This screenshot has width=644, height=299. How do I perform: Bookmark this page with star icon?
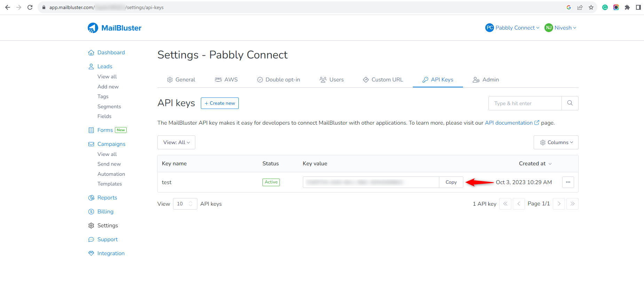click(x=591, y=7)
